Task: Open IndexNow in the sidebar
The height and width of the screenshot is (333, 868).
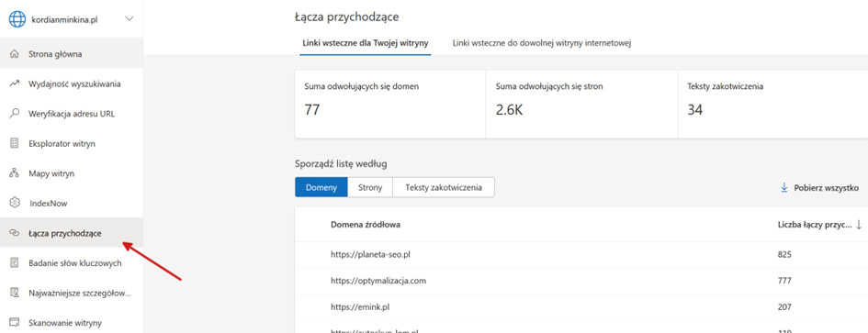Action: coord(72,204)
